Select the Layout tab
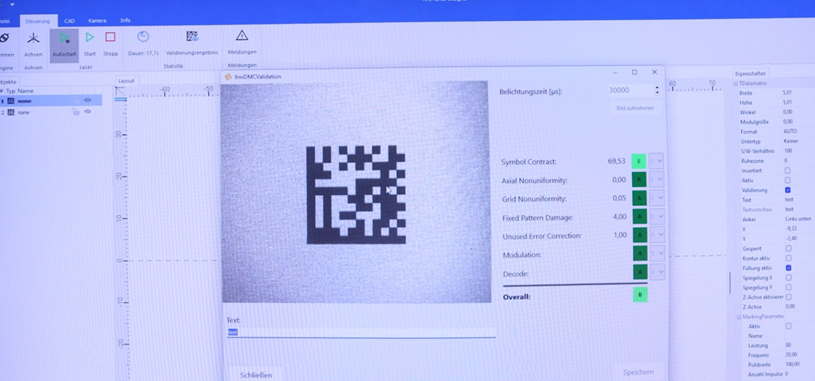The width and height of the screenshot is (815, 381). 126,81
